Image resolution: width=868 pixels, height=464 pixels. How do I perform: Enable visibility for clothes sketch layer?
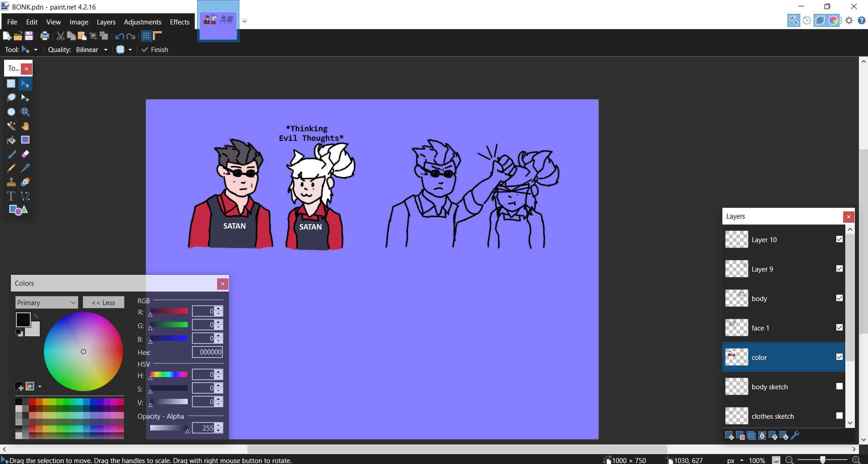click(x=840, y=415)
